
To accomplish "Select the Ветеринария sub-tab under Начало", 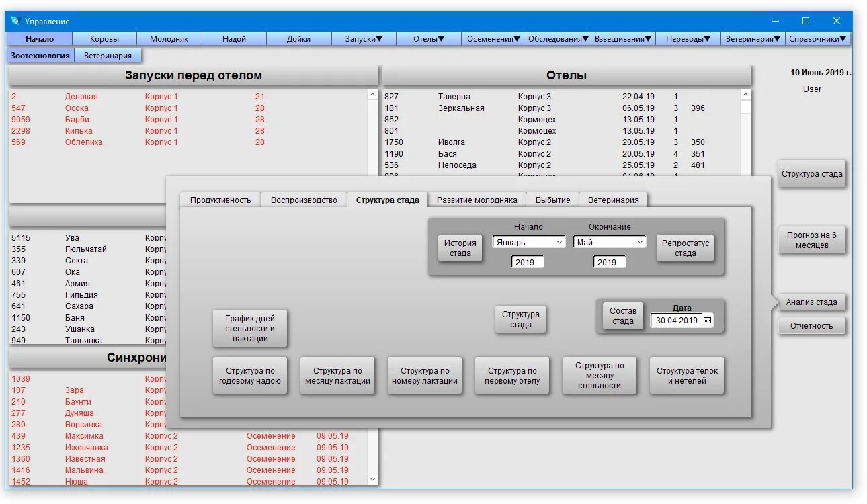I will point(108,56).
